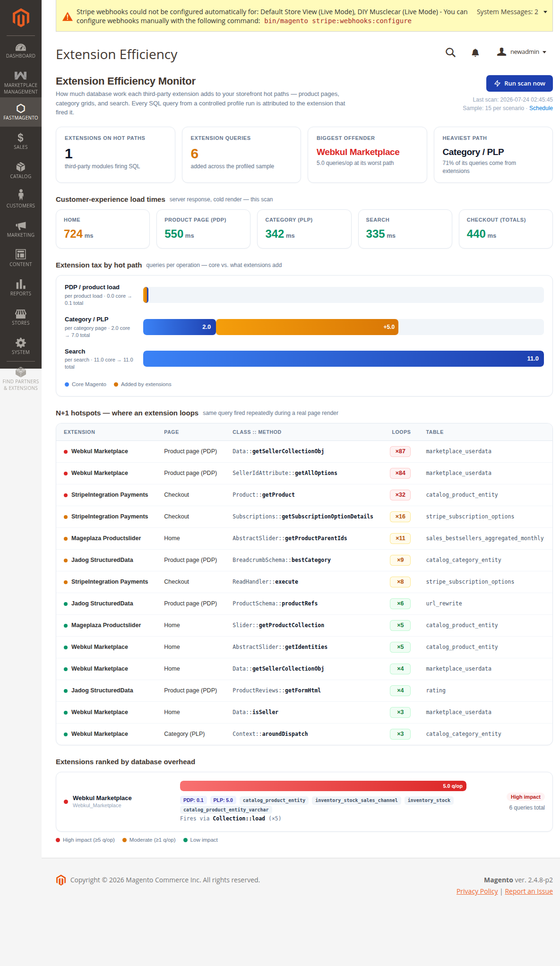Viewport: 560px width, 966px height.
Task: Click Subscriptions::getSubscriptionOptionDetails method
Action: tap(303, 517)
